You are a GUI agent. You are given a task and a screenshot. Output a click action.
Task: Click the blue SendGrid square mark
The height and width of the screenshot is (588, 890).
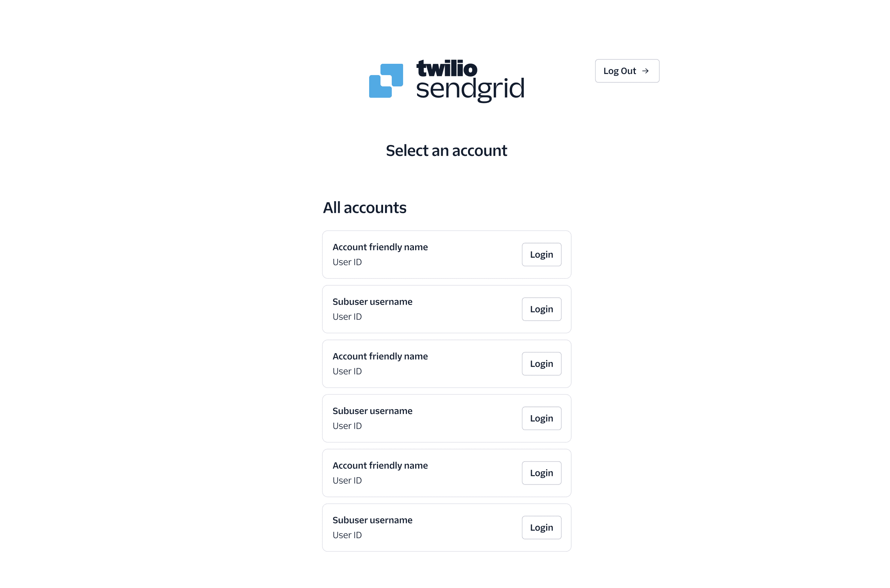coord(386,80)
